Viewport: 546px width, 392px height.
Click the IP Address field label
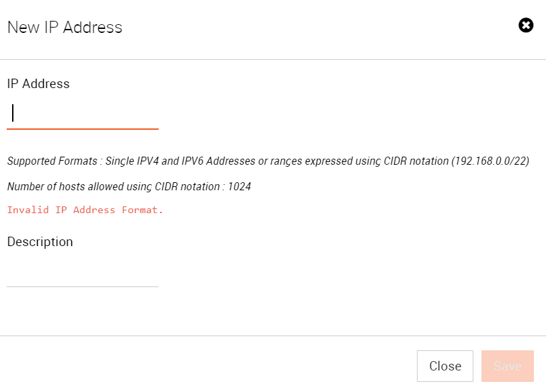coord(38,83)
